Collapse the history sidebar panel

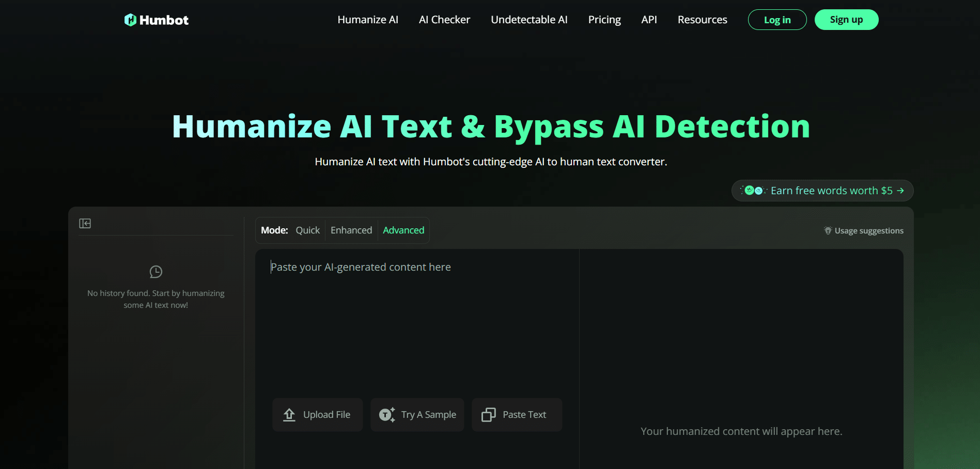tap(85, 223)
